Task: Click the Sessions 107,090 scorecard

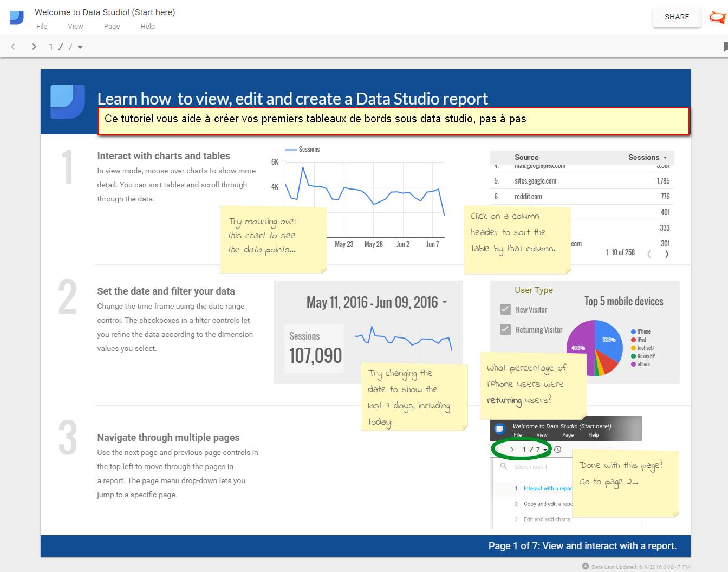Action: [x=315, y=348]
